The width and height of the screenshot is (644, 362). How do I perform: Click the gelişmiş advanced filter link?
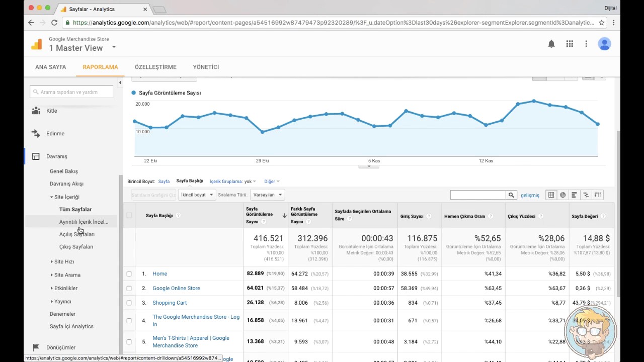point(530,195)
